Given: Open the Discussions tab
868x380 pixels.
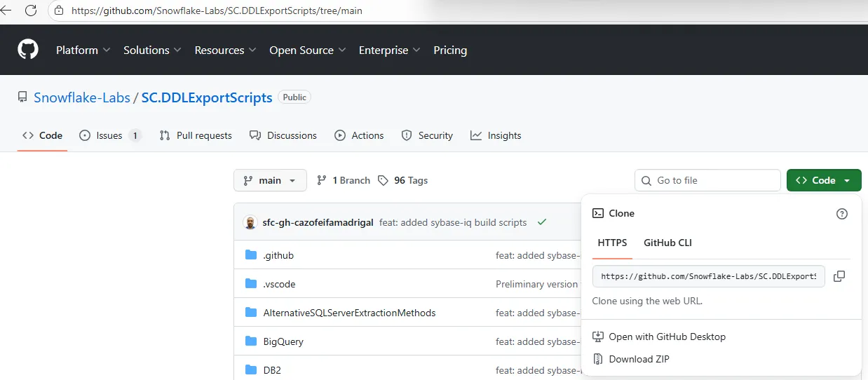Looking at the screenshot, I should pyautogui.click(x=283, y=135).
